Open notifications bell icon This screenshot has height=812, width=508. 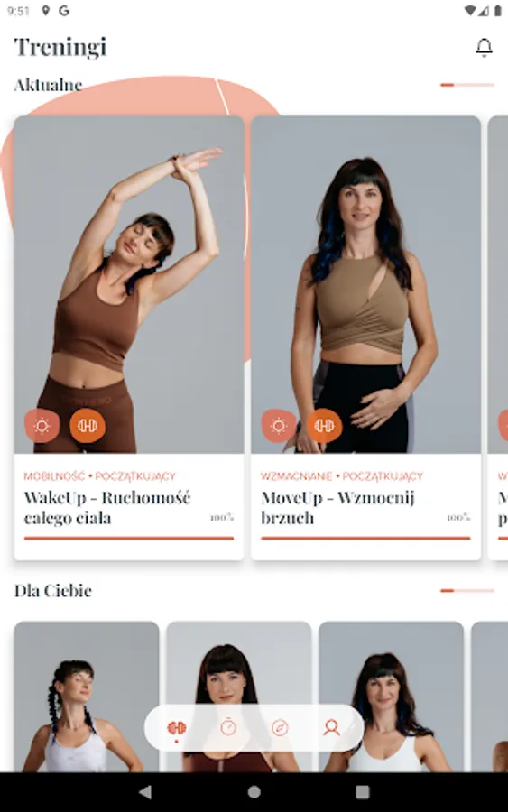tap(484, 48)
